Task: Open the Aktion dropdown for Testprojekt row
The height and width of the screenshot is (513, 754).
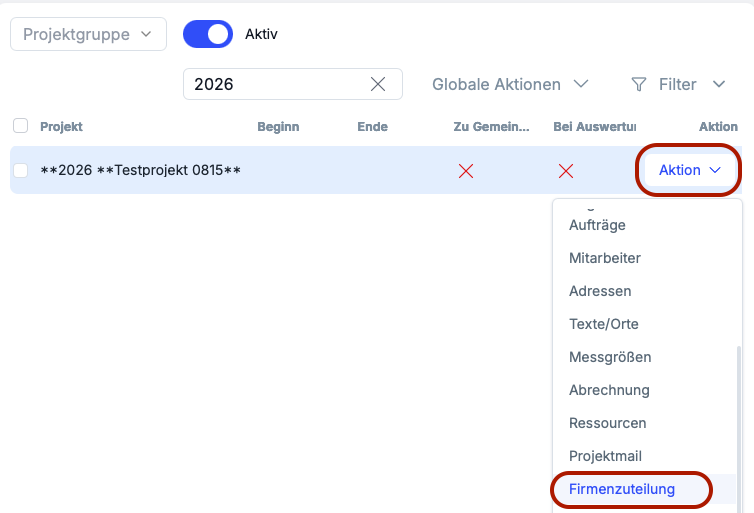Action: (689, 170)
